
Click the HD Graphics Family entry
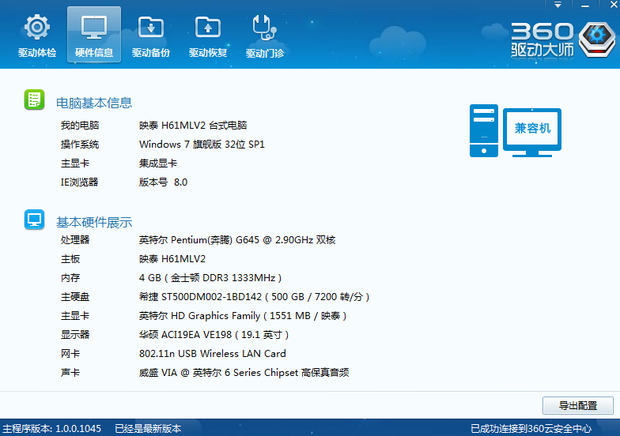click(242, 315)
